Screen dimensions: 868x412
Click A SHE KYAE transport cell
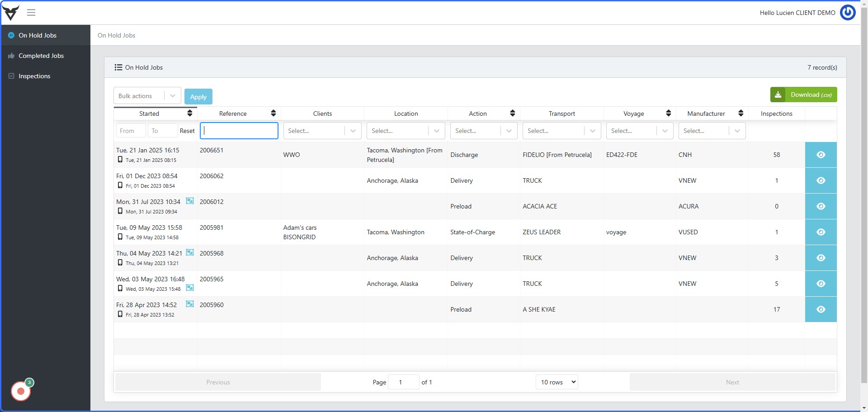[539, 309]
